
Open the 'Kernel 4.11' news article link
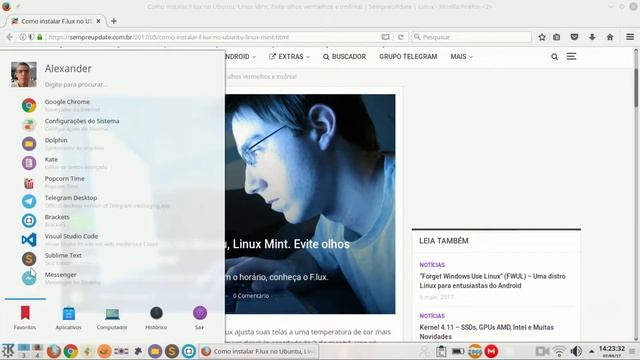pos(487,332)
